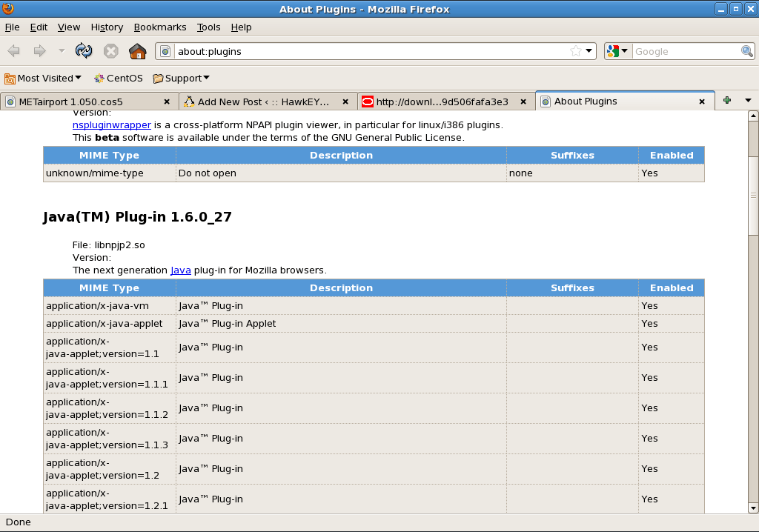The height and width of the screenshot is (532, 759).
Task: Click the Google search engine icon
Action: tap(614, 50)
